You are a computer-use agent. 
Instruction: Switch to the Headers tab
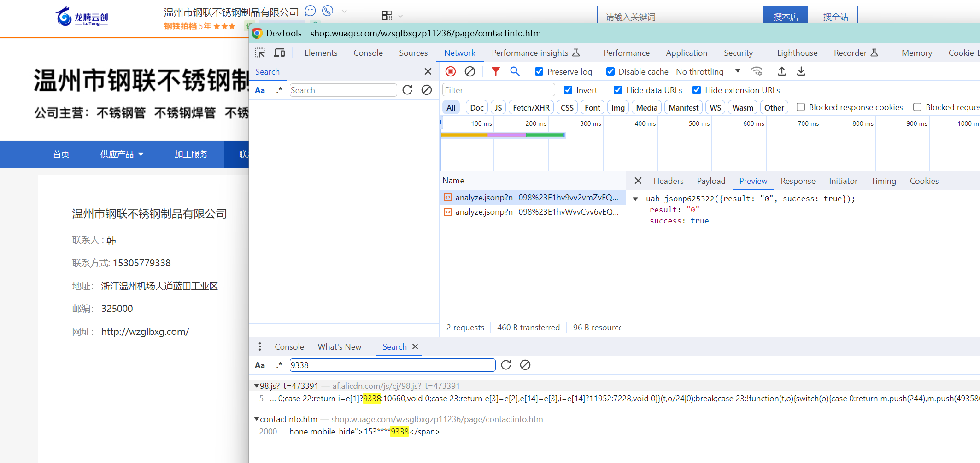pos(669,181)
